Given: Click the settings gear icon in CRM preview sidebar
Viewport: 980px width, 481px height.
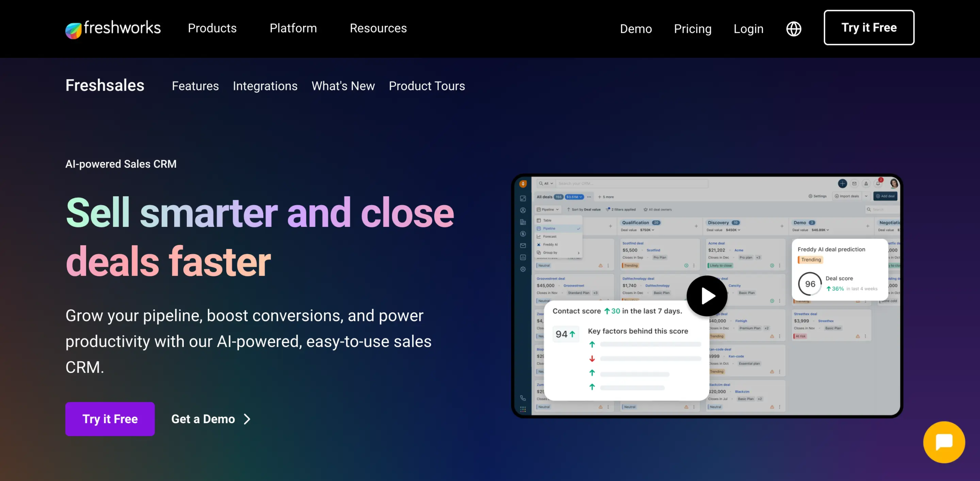Looking at the screenshot, I should [x=523, y=269].
